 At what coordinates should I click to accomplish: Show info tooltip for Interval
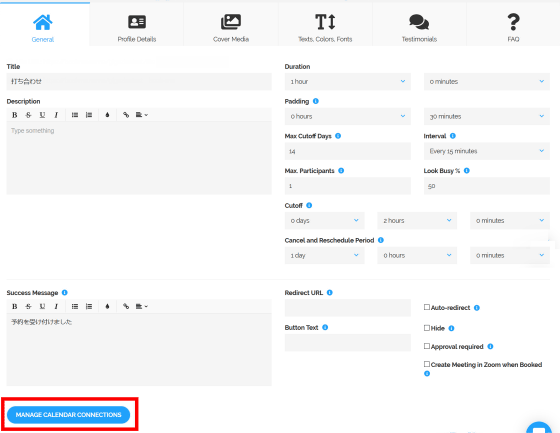pos(453,136)
